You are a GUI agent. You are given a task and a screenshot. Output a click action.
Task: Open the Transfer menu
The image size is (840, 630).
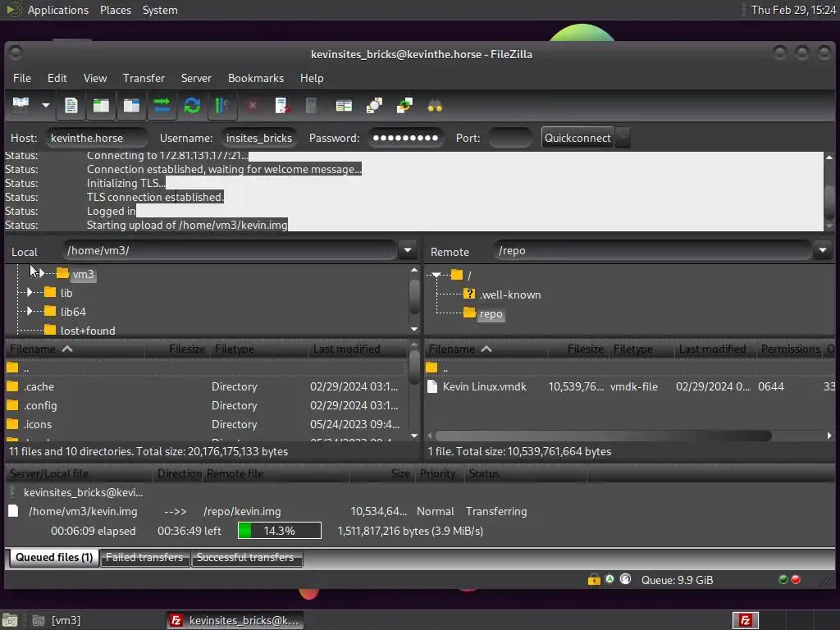144,78
